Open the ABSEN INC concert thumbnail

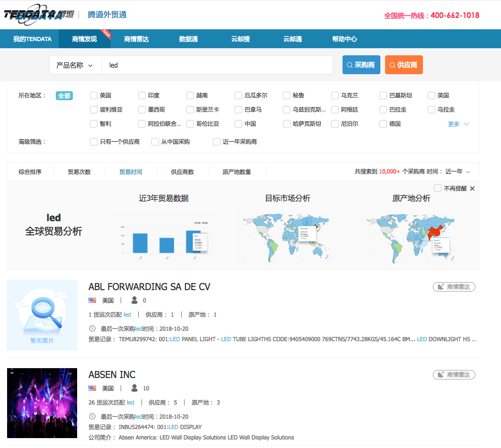[42, 403]
